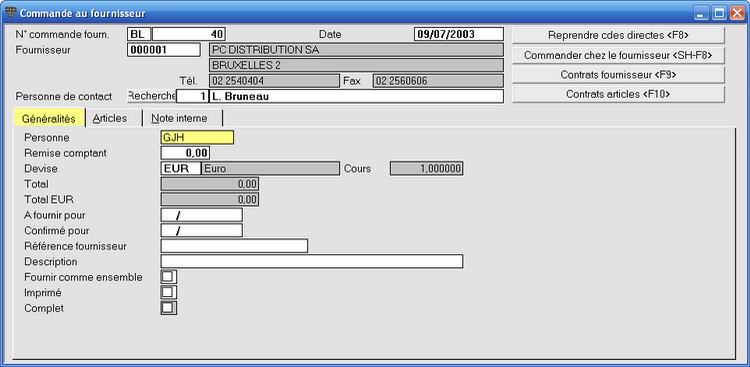Click the contact name field L. Bruneau
Viewport: 750px width, 367px height.
pyautogui.click(x=356, y=96)
